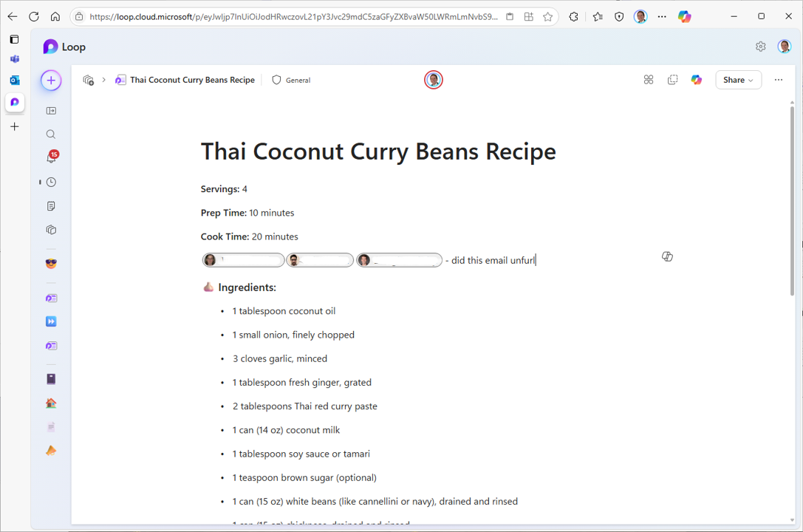Expand the breadcrumb chevron

pos(104,80)
